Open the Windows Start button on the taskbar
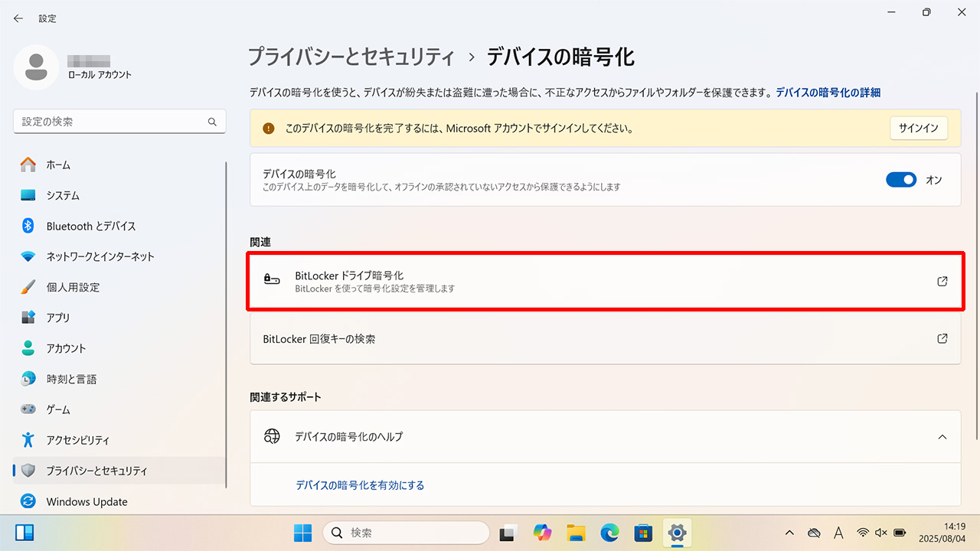The width and height of the screenshot is (980, 551). [x=303, y=533]
